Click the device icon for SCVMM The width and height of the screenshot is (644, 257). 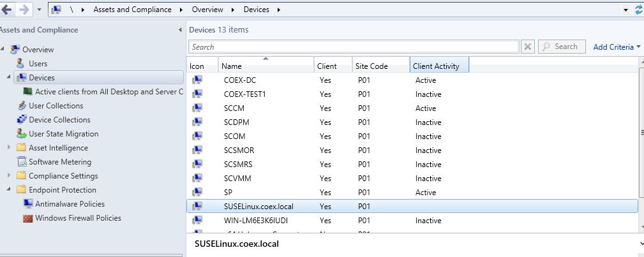click(x=197, y=178)
